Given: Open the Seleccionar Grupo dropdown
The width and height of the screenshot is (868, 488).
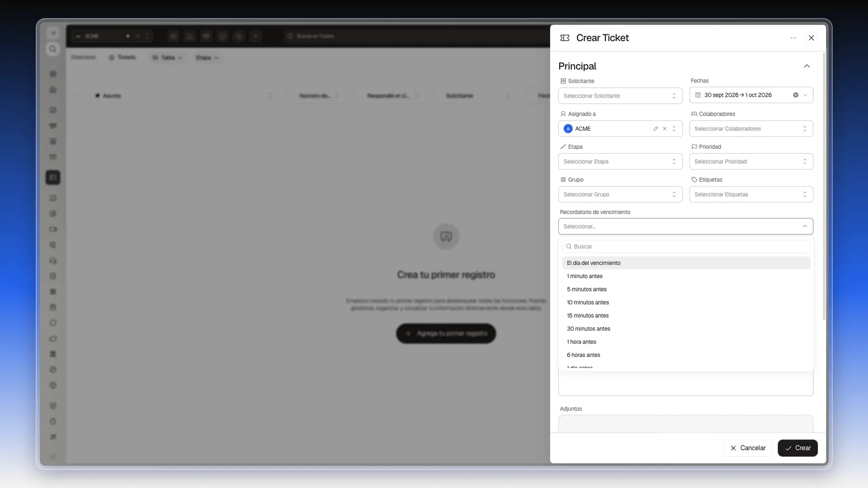Looking at the screenshot, I should click(x=620, y=194).
